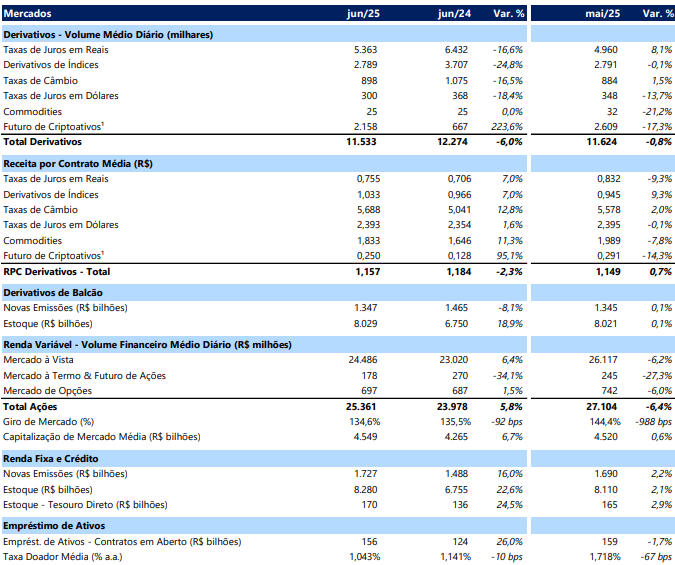This screenshot has height=565, width=675.
Task: Click 'Mercado à Termo & Futuro de Ações' label
Action: tap(84, 376)
